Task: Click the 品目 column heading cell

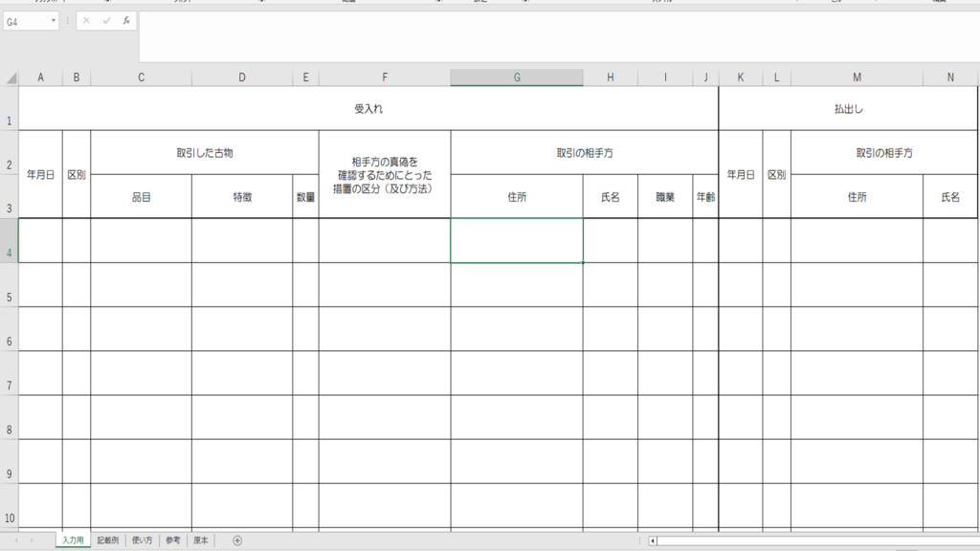Action: (141, 197)
